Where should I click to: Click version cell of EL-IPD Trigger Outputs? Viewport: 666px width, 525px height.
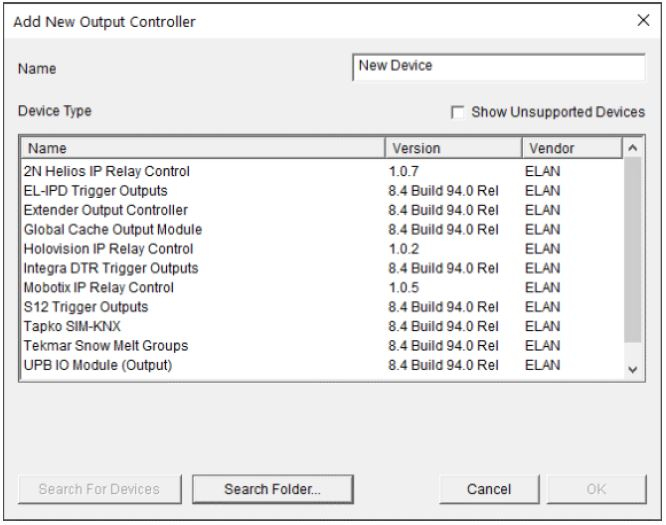pos(443,191)
